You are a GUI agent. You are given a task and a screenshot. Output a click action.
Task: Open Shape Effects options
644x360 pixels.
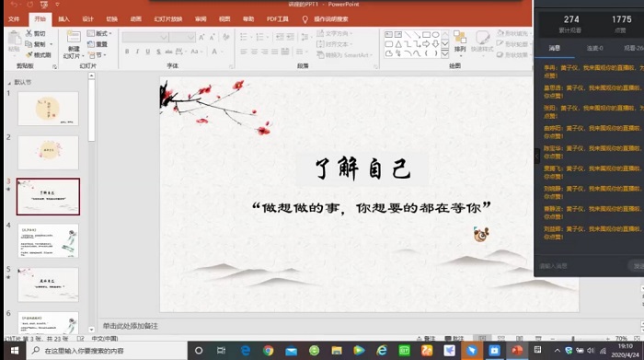[x=513, y=54]
